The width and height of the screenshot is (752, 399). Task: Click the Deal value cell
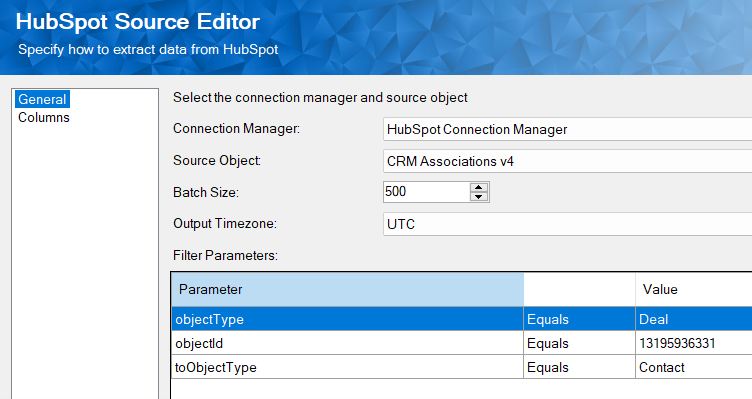[x=694, y=319]
